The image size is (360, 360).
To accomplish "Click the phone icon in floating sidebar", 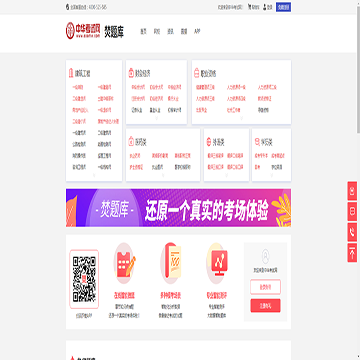I will pos(352,232).
